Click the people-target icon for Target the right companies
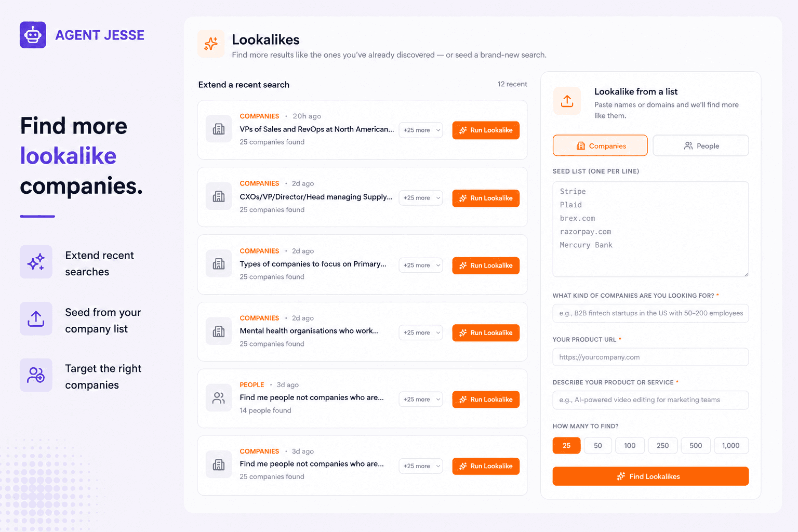 coord(36,375)
